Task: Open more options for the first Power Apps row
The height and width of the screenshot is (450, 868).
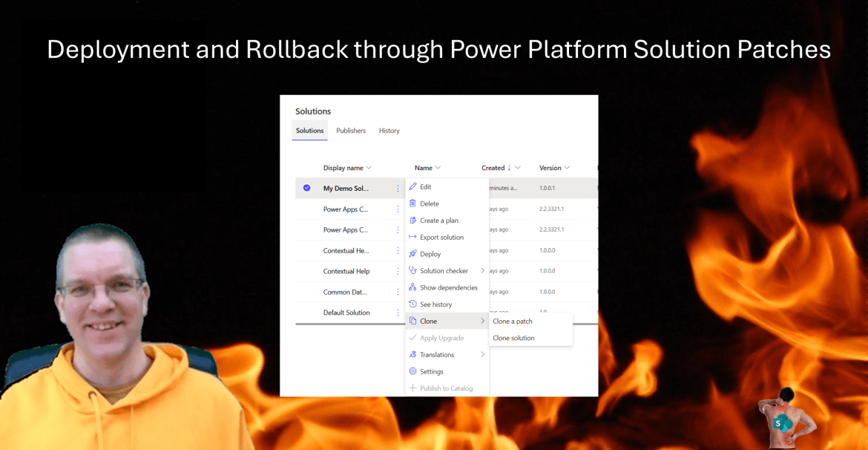Action: click(x=398, y=209)
